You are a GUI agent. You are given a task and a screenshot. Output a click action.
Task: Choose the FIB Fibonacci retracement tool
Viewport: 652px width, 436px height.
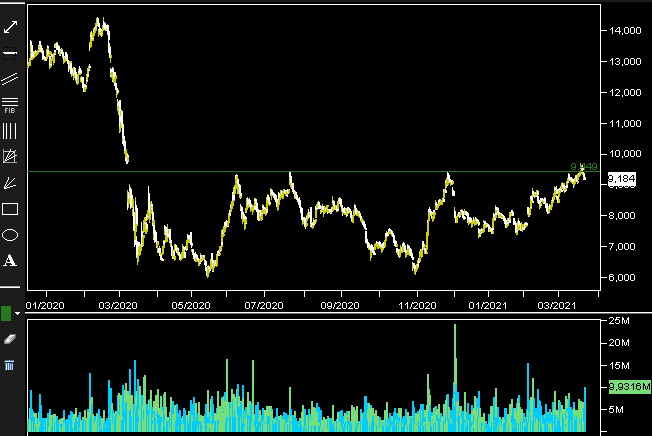pyautogui.click(x=10, y=105)
